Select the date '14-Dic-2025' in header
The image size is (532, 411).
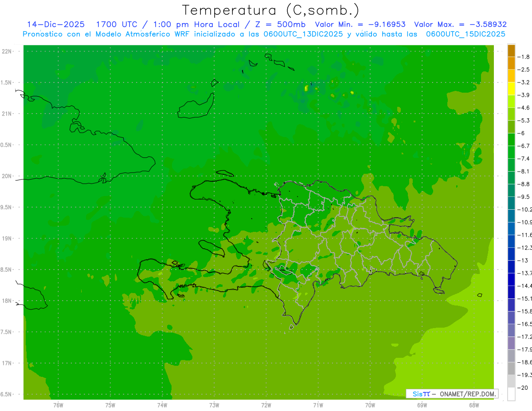click(56, 24)
